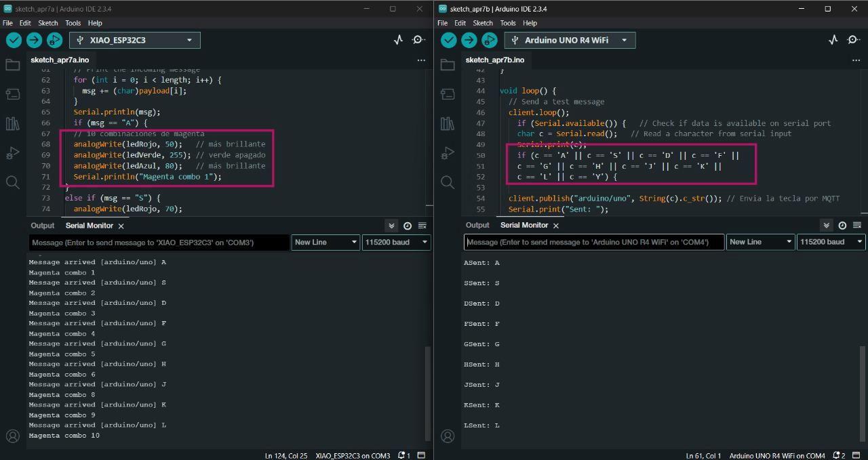Toggle timestamp clock in left Serial Monitor
This screenshot has width=868, height=460.
[x=408, y=226]
